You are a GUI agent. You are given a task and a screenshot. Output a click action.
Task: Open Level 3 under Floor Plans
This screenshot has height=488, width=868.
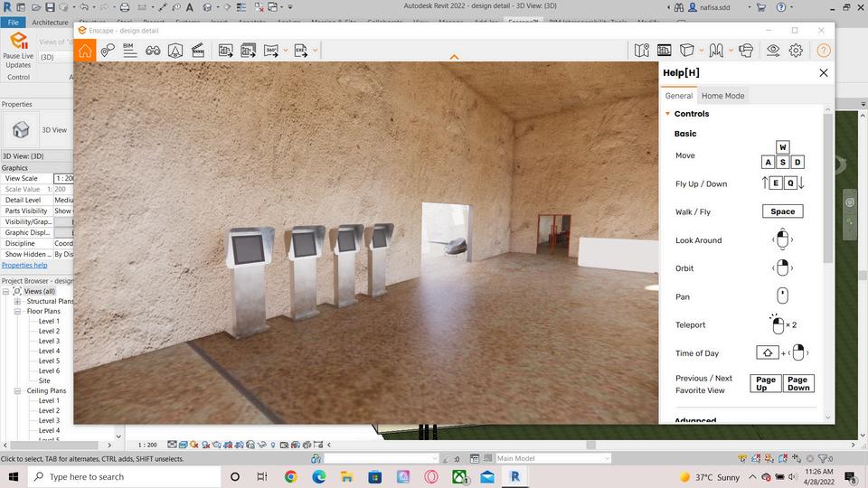49,341
